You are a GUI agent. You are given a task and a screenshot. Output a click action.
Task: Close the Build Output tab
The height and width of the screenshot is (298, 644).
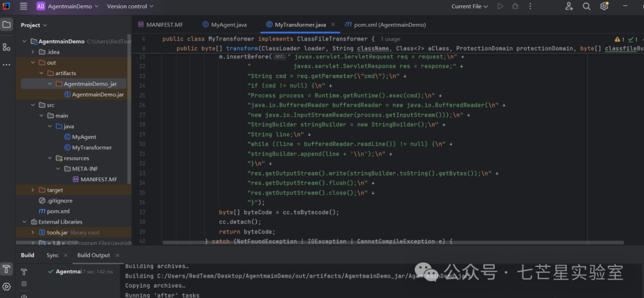point(117,255)
